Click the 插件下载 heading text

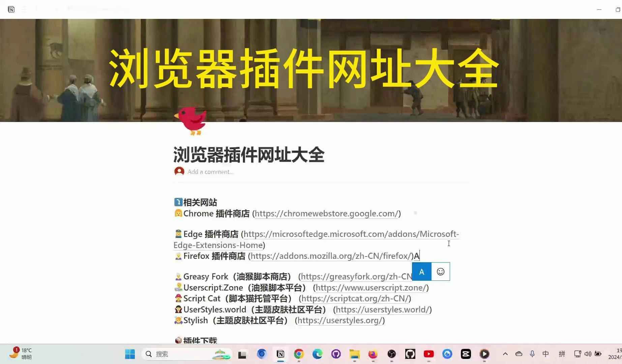(x=200, y=340)
